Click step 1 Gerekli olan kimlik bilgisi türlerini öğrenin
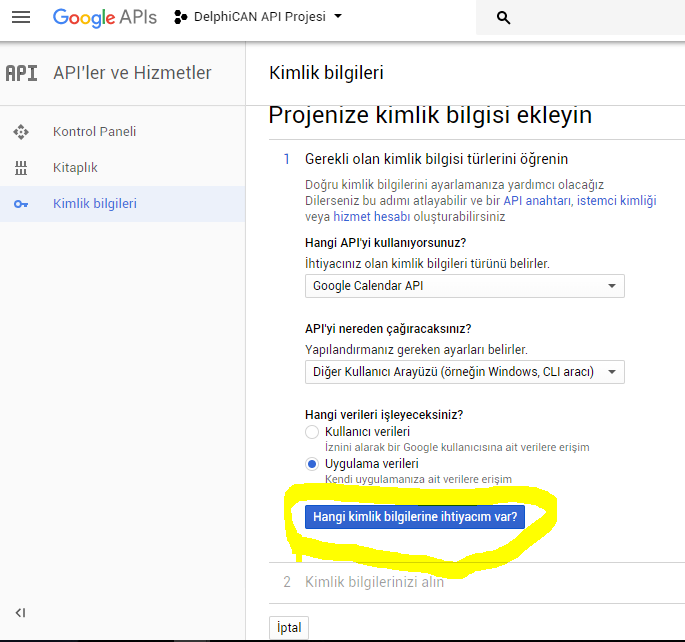 (436, 159)
